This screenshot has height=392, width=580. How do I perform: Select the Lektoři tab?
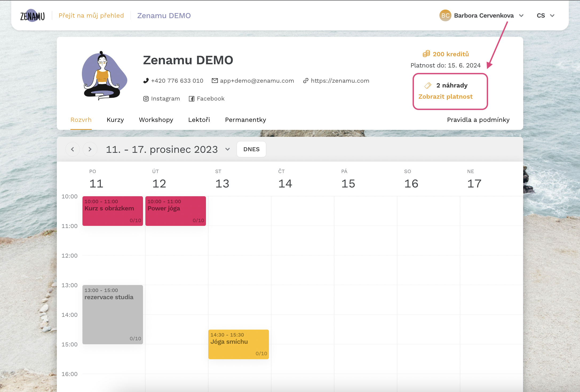point(199,120)
